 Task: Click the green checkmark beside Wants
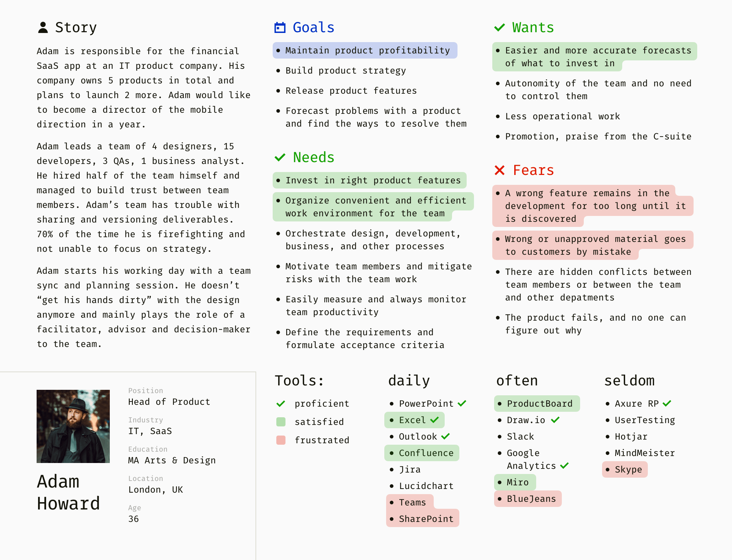coord(500,27)
